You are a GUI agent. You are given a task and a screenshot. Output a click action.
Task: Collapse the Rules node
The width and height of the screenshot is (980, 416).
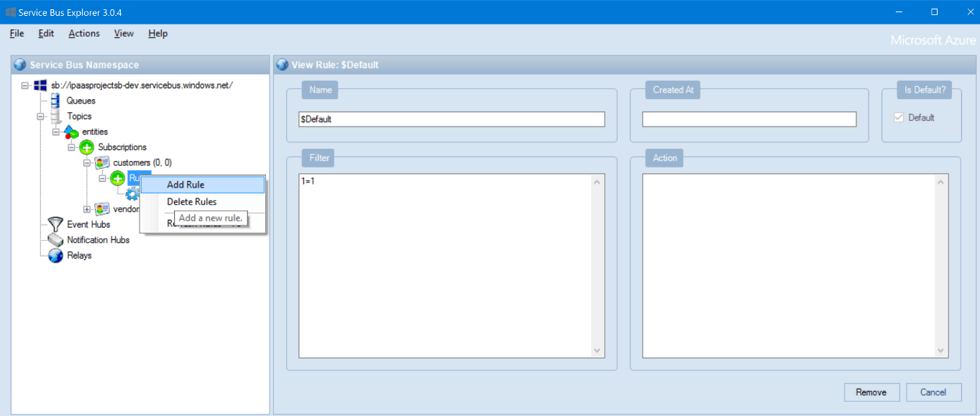click(102, 178)
